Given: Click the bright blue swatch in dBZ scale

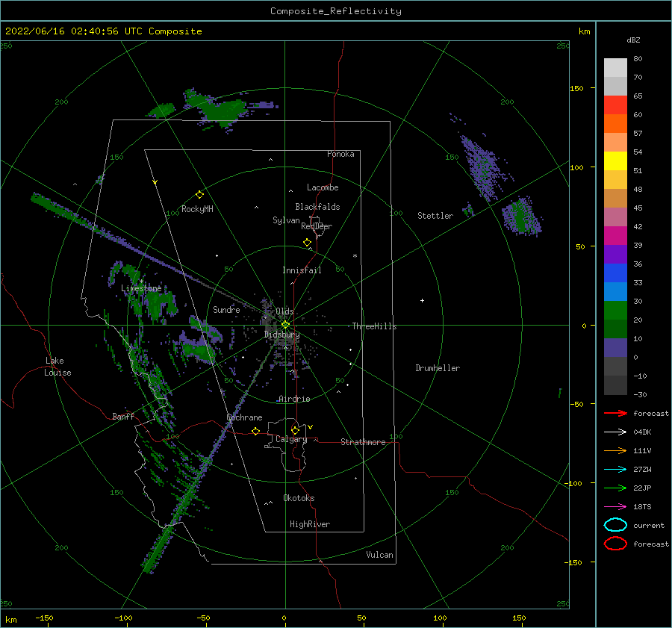Looking at the screenshot, I should (x=615, y=273).
